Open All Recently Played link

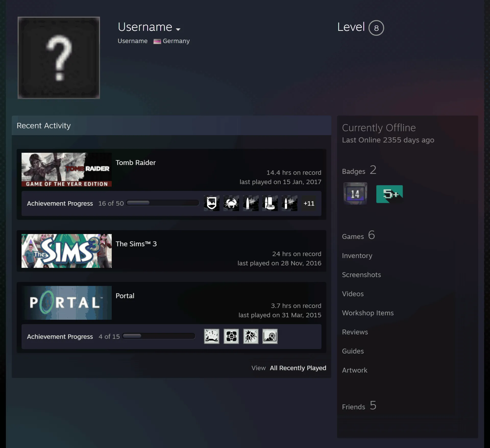(x=298, y=368)
